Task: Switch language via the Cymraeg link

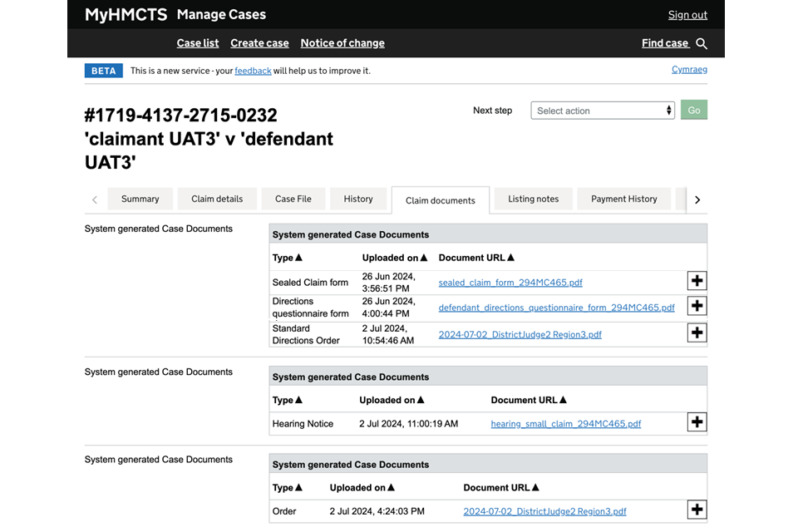Action: point(689,70)
